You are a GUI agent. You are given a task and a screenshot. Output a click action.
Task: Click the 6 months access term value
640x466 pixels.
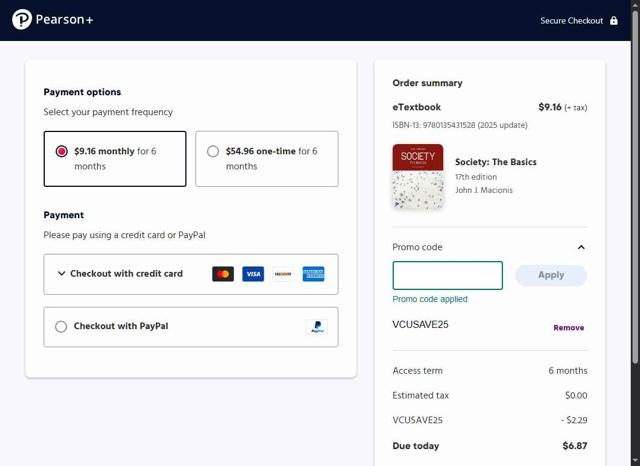click(568, 371)
